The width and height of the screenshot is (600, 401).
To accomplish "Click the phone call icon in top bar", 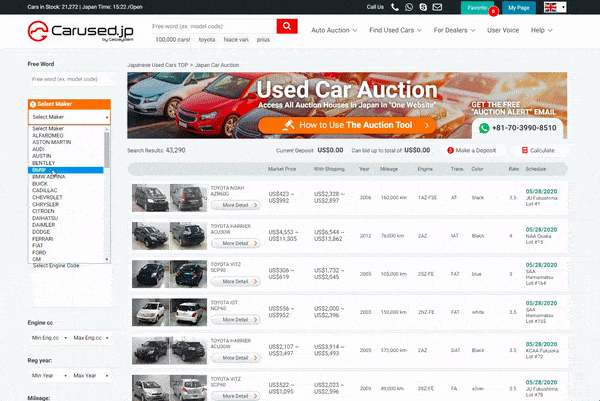I will pos(395,7).
